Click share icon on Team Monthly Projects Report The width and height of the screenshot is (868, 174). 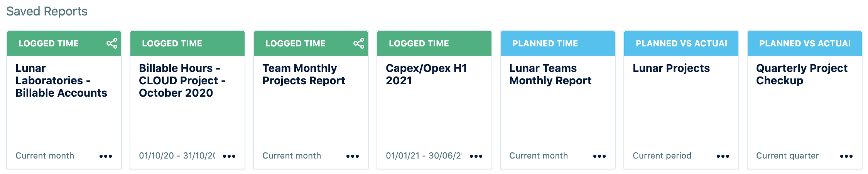(359, 43)
